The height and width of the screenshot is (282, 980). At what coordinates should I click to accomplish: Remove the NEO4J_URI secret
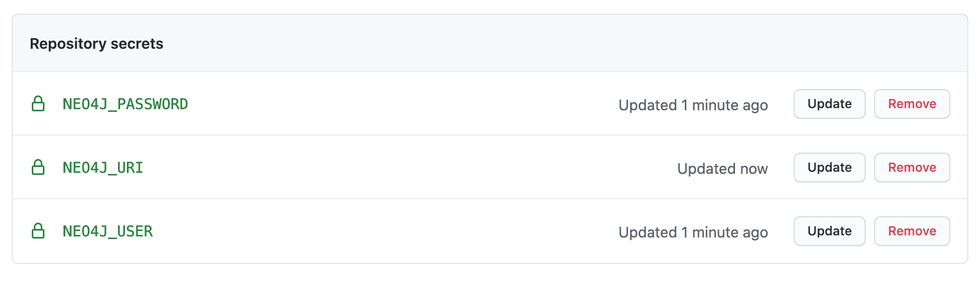[x=912, y=168]
